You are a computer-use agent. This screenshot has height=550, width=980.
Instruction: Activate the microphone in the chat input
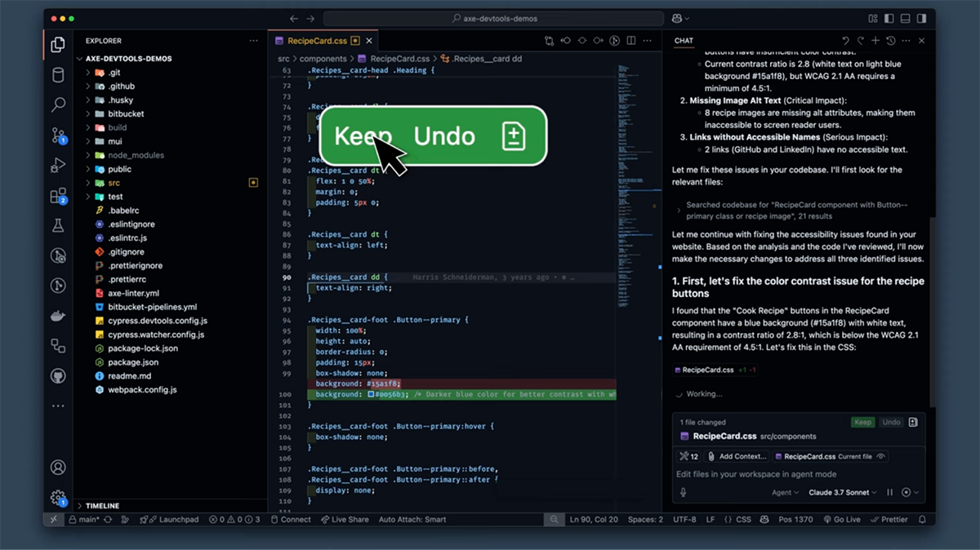683,493
